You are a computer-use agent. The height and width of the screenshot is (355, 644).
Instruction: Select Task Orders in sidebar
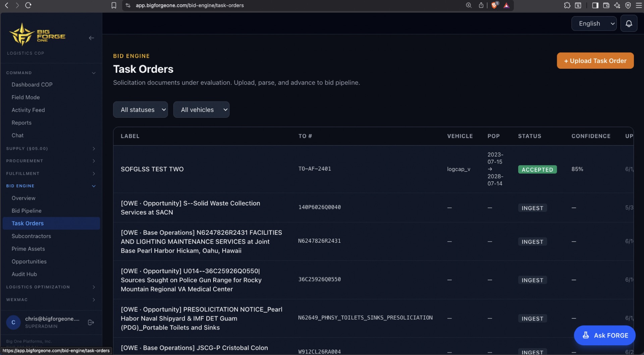[51, 223]
